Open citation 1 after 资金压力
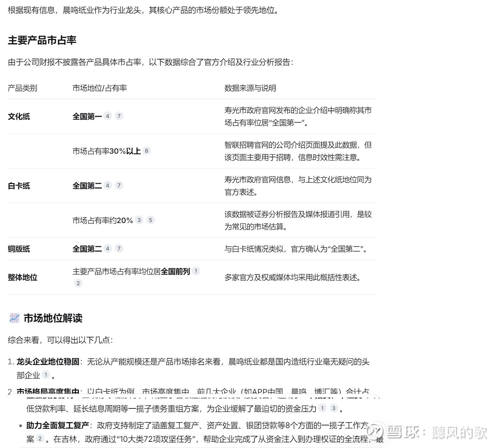The width and height of the screenshot is (502, 448). tap(322, 408)
